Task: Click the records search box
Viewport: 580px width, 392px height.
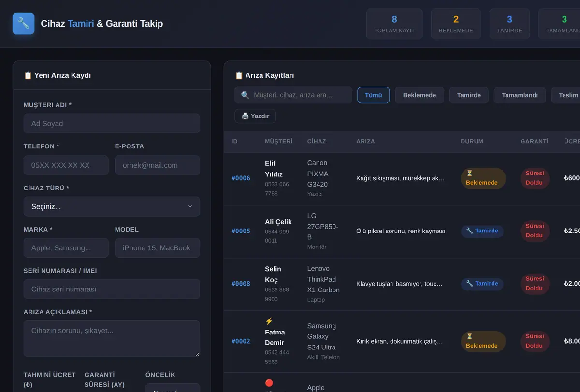Action: (293, 95)
